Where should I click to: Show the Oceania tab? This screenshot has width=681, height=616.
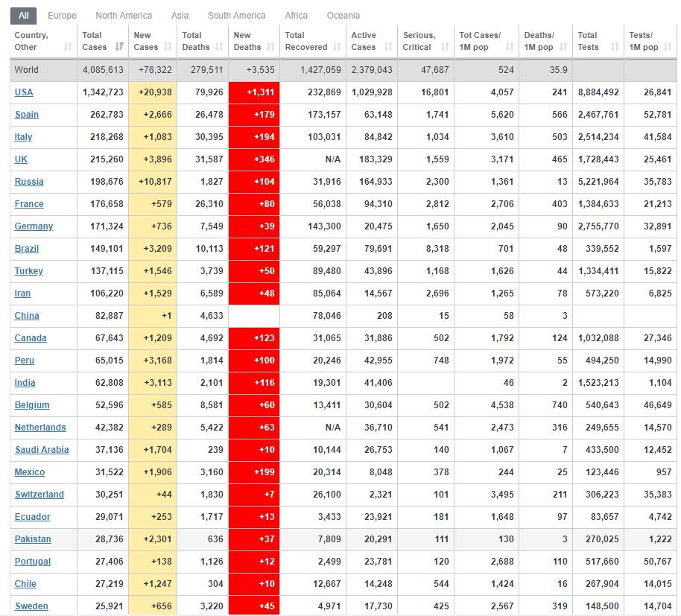click(x=343, y=15)
